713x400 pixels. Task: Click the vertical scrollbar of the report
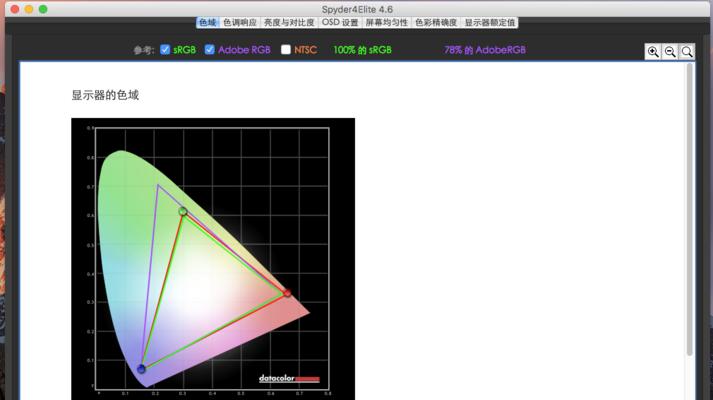coord(689,209)
